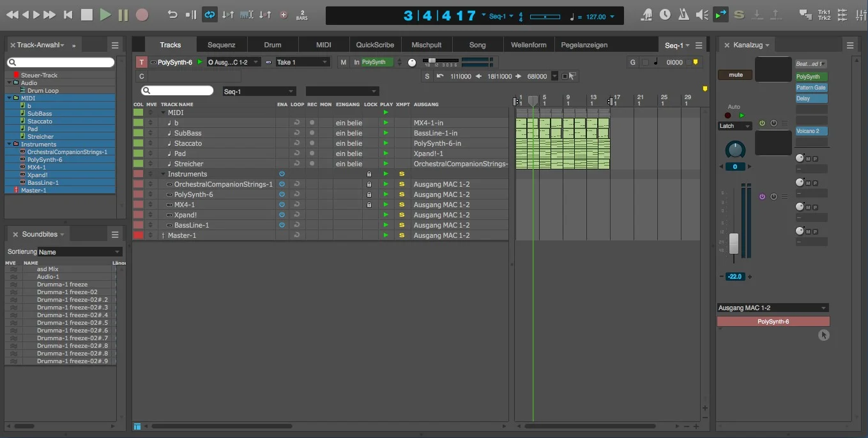The width and height of the screenshot is (868, 438).
Task: Toggle the blue Memory Cycle loop button
Action: pos(209,14)
